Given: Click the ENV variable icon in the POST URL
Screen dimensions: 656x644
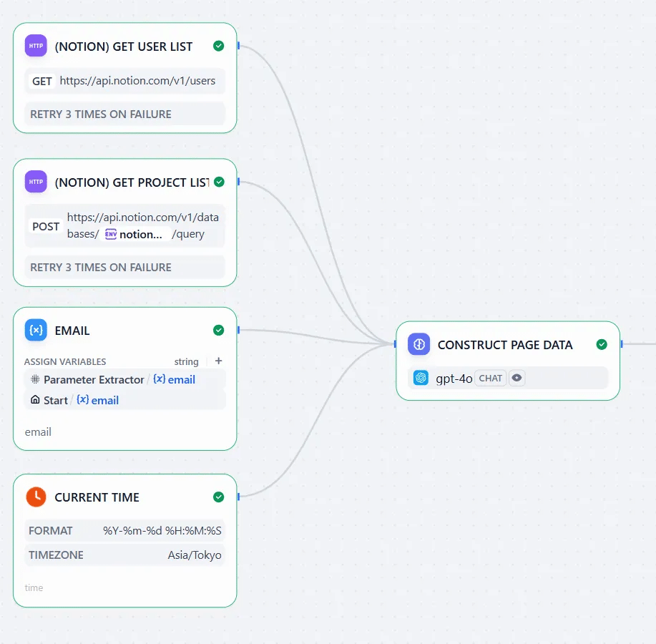Looking at the screenshot, I should [x=111, y=234].
